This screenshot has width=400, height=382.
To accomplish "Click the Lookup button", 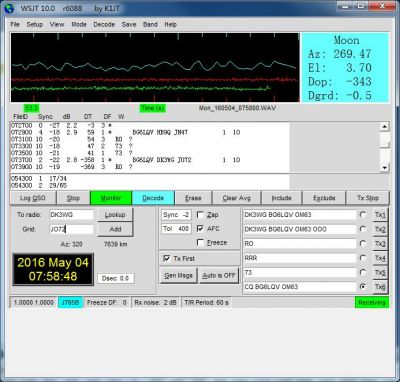I will click(x=115, y=215).
